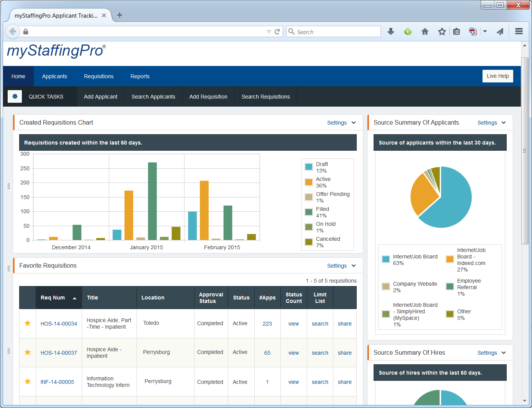This screenshot has width=532, height=408.
Task: Click the browser downloads arrow icon
Action: click(x=391, y=31)
